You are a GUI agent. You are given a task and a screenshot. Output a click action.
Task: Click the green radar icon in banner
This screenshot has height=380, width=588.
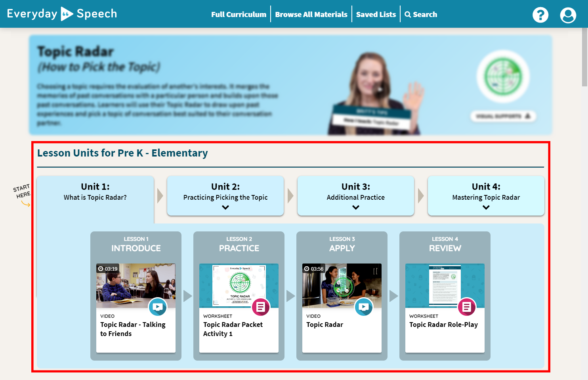(x=503, y=76)
